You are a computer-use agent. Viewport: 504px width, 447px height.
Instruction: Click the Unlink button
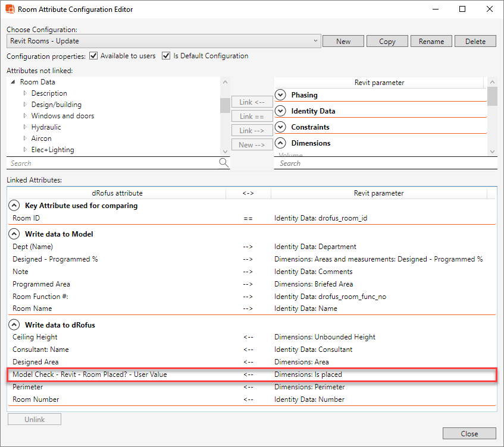coord(34,418)
